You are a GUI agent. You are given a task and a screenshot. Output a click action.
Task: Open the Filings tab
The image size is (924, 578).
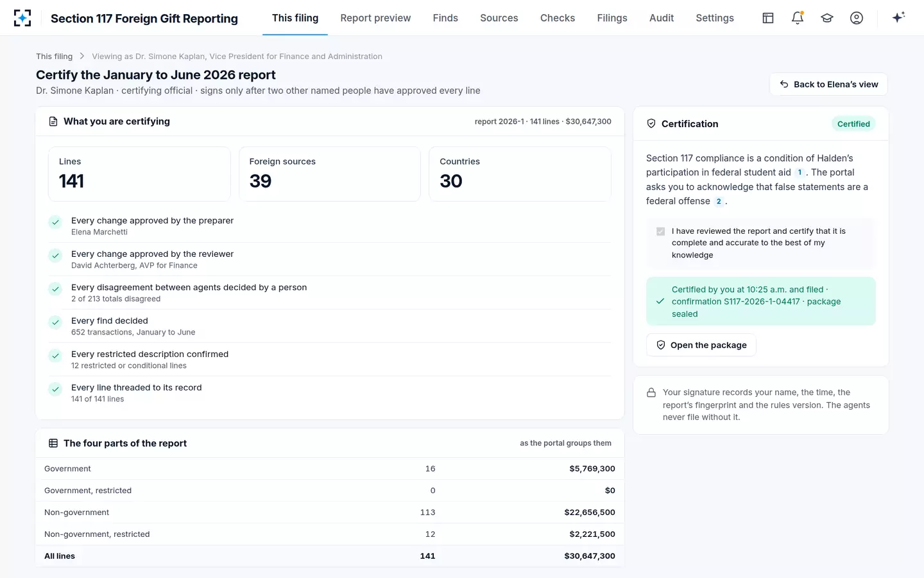click(612, 18)
